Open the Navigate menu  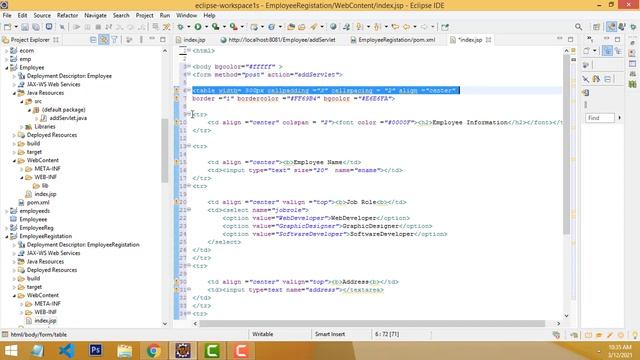[95, 15]
